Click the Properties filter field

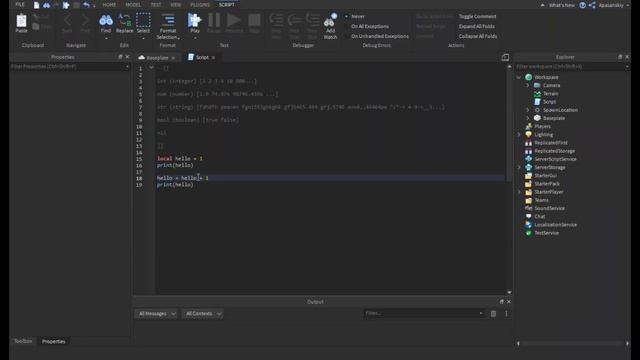click(x=69, y=67)
